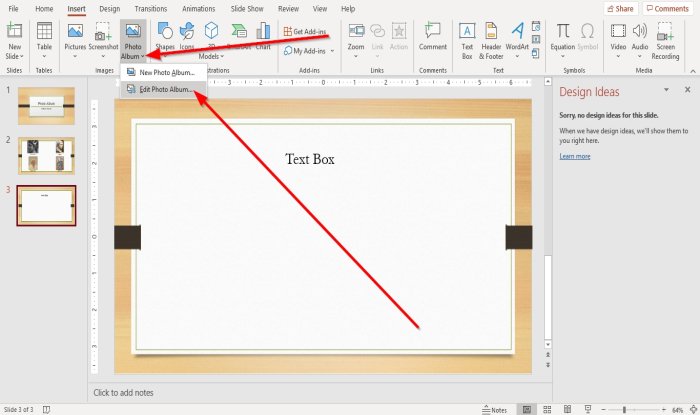Click the SmartArt icon
The width and height of the screenshot is (700, 415).
click(239, 31)
